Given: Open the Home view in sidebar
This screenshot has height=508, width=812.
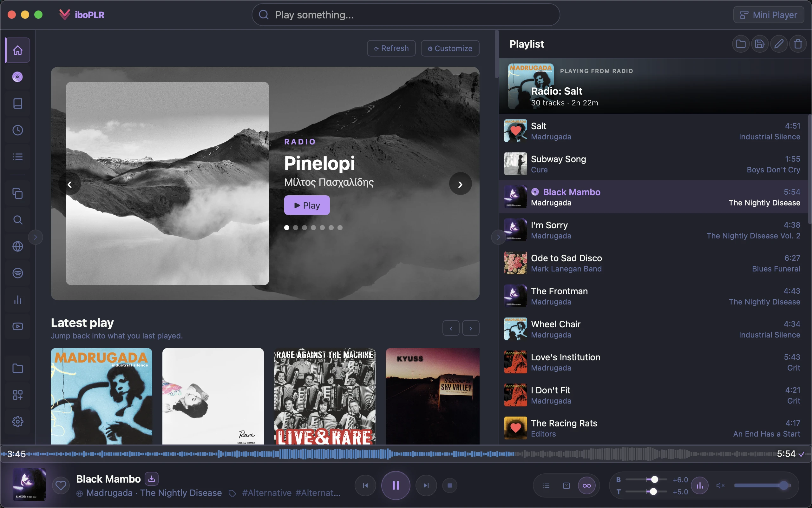Looking at the screenshot, I should [17, 50].
